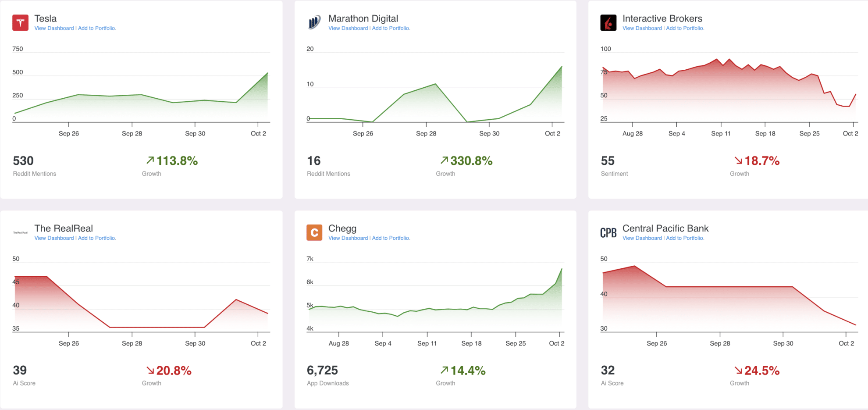Add Tesla to Portfolio

97,29
